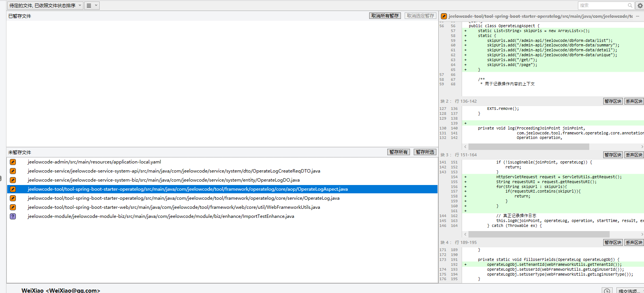Click the magnifier icon in search box
Image resolution: width=644 pixels, height=293 pixels.
pyautogui.click(x=630, y=6)
